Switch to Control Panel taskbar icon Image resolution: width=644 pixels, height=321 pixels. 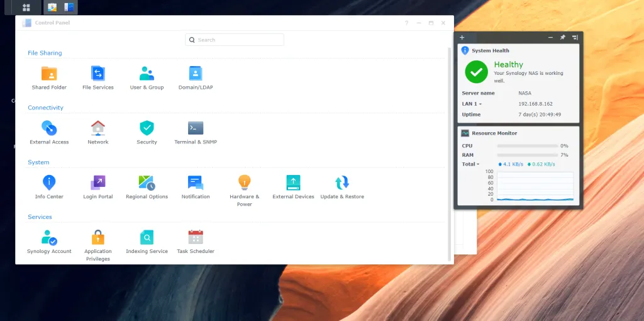(69, 8)
